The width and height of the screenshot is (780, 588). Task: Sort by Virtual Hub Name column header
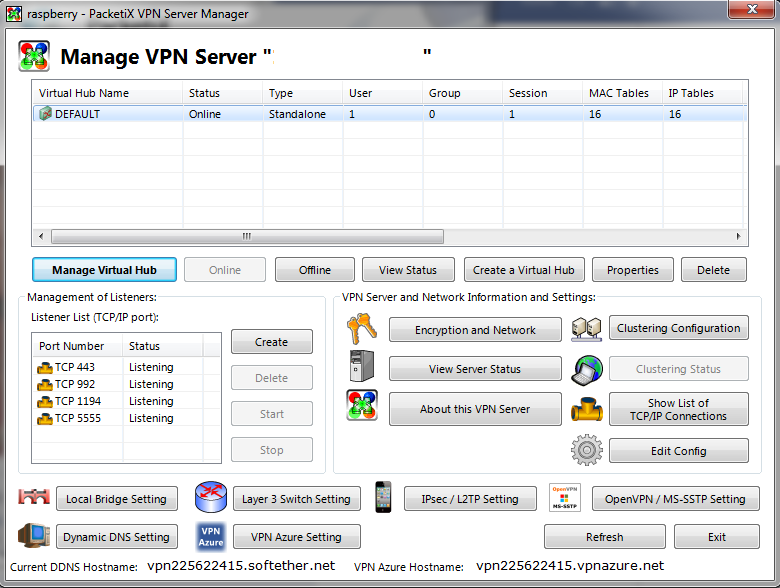coord(107,93)
